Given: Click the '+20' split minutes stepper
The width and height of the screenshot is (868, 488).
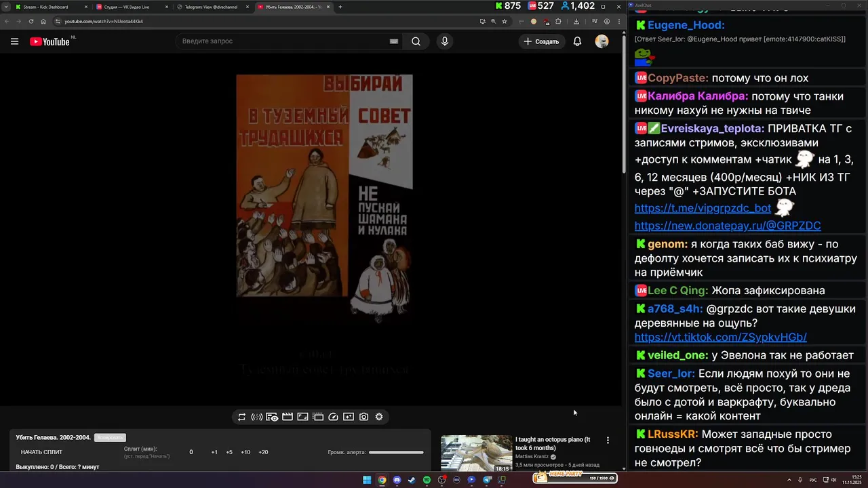Looking at the screenshot, I should 263,452.
